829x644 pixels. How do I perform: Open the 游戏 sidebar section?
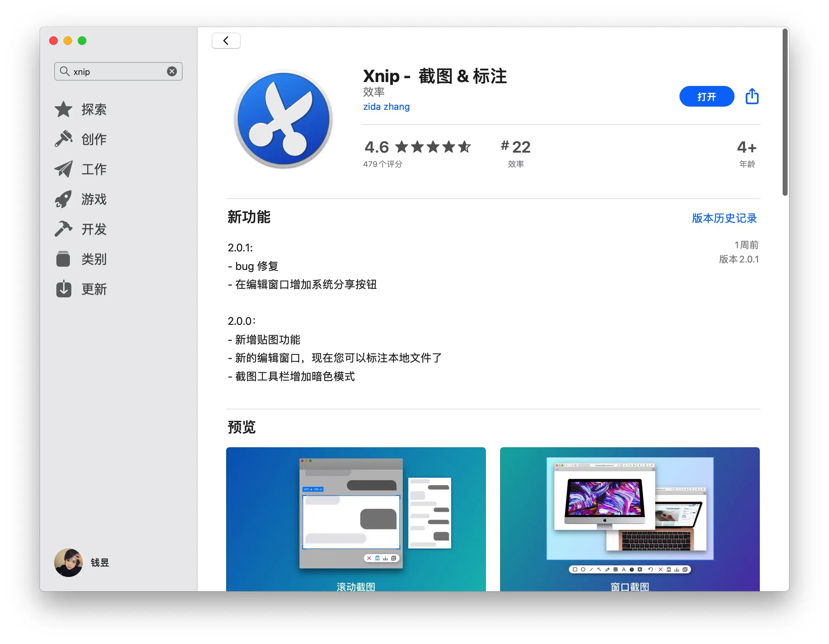pyautogui.click(x=94, y=199)
